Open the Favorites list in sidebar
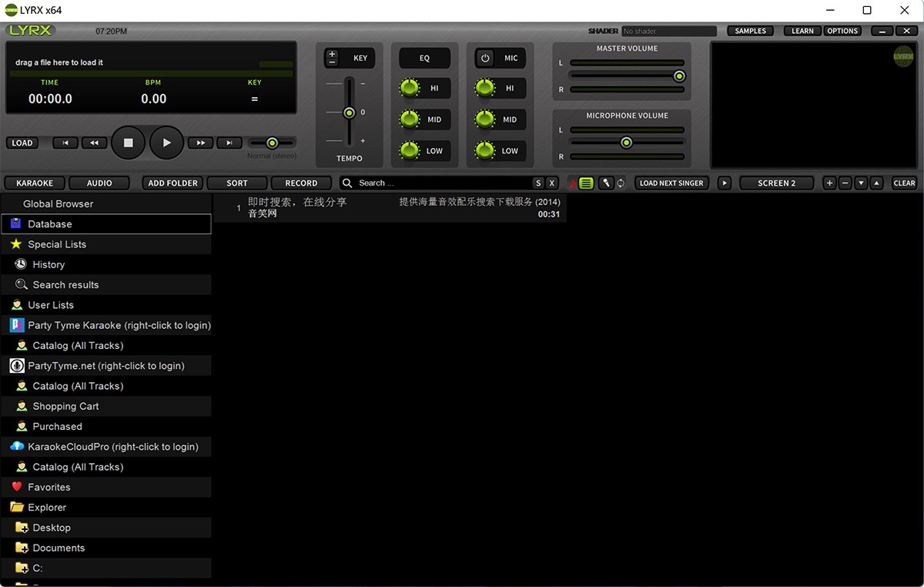This screenshot has width=924, height=587. point(49,487)
